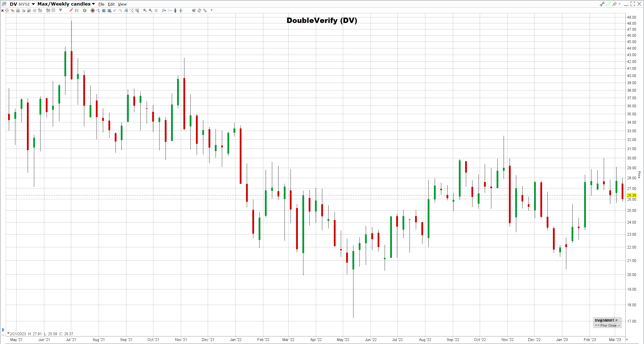This screenshot has width=644, height=344.
Task: Click the bars with right arrow icon
Action: pos(164,10)
